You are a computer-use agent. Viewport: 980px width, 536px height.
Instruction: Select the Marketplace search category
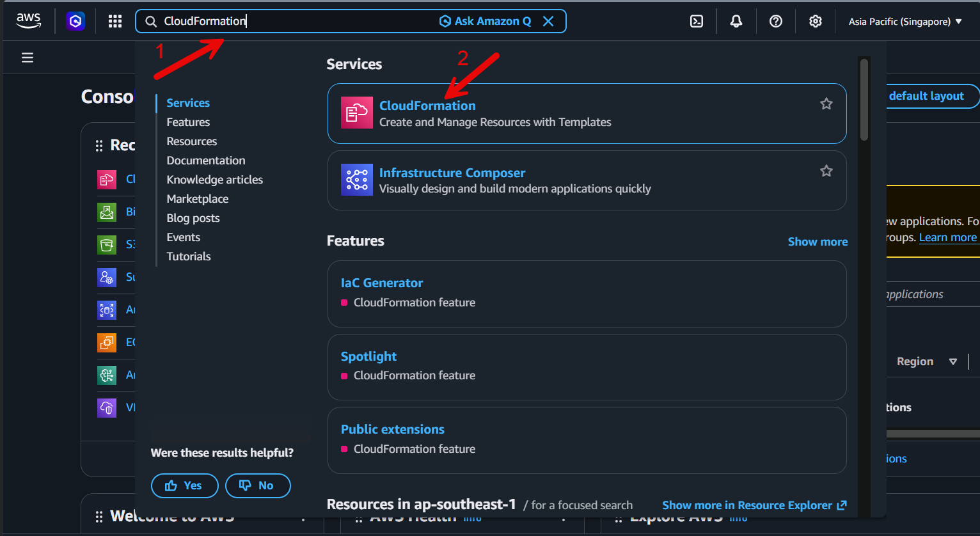[x=198, y=199]
